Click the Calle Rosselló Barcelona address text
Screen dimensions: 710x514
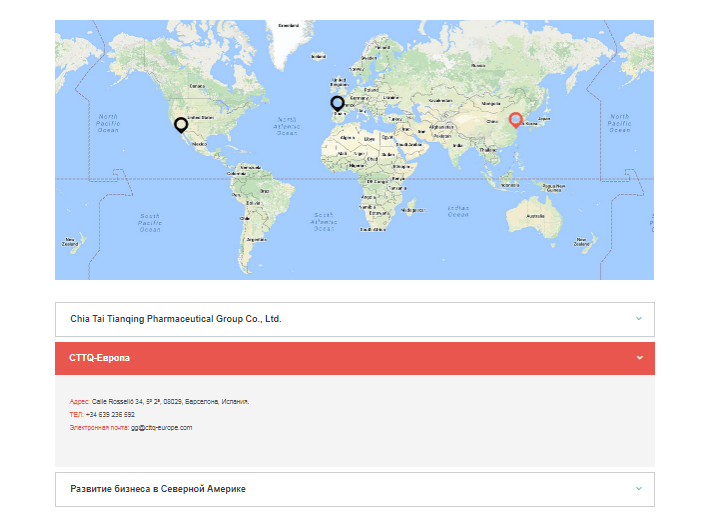pos(170,402)
